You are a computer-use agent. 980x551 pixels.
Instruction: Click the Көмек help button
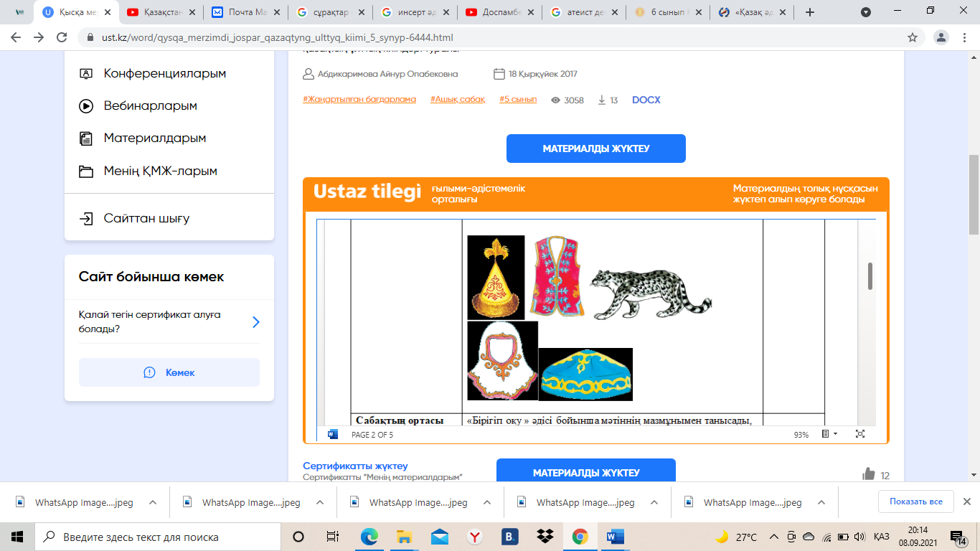pyautogui.click(x=169, y=372)
